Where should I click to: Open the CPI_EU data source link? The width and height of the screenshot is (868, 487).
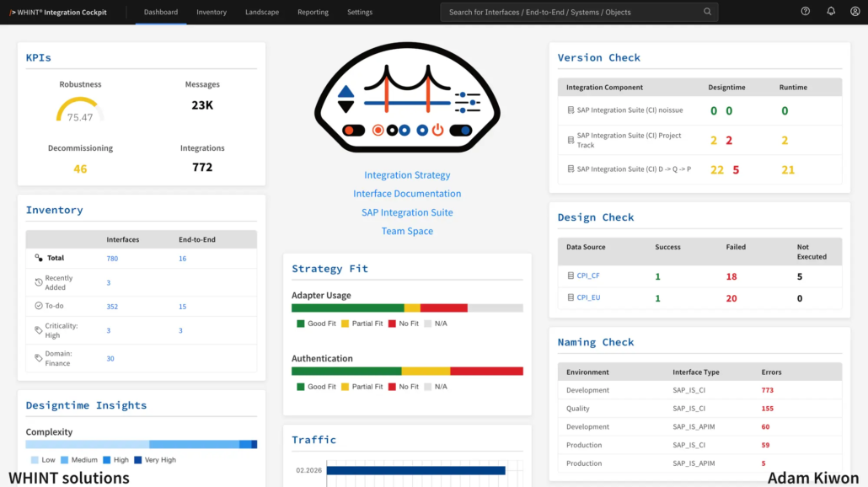point(588,297)
